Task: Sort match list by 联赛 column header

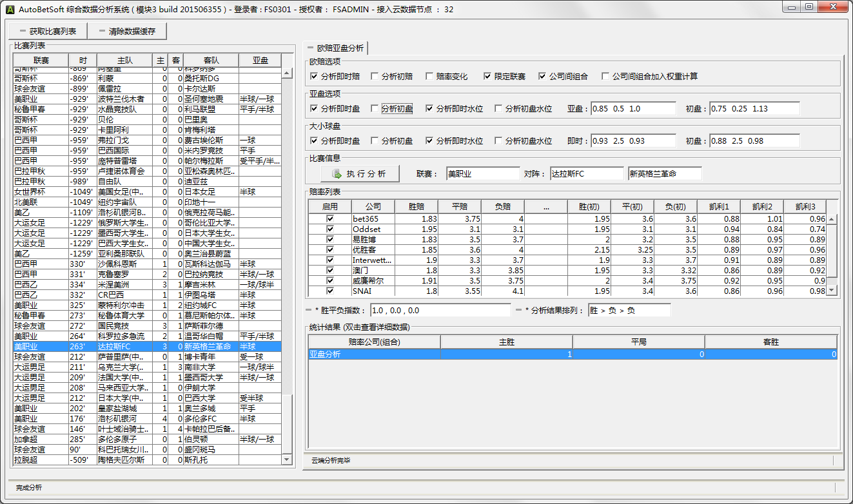Action: 41,60
